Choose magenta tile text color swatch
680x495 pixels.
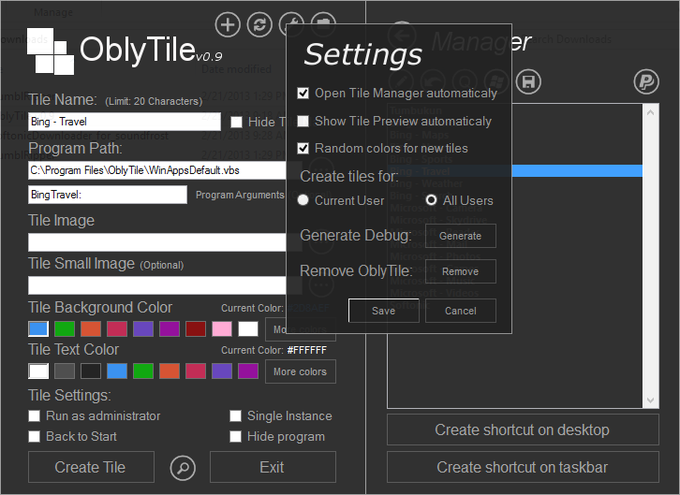pos(248,371)
